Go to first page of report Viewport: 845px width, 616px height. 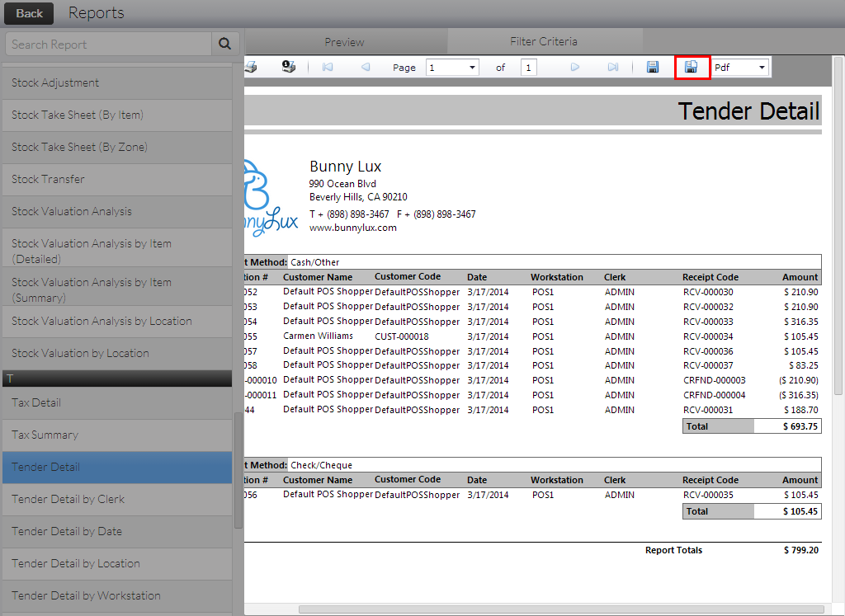click(x=328, y=67)
